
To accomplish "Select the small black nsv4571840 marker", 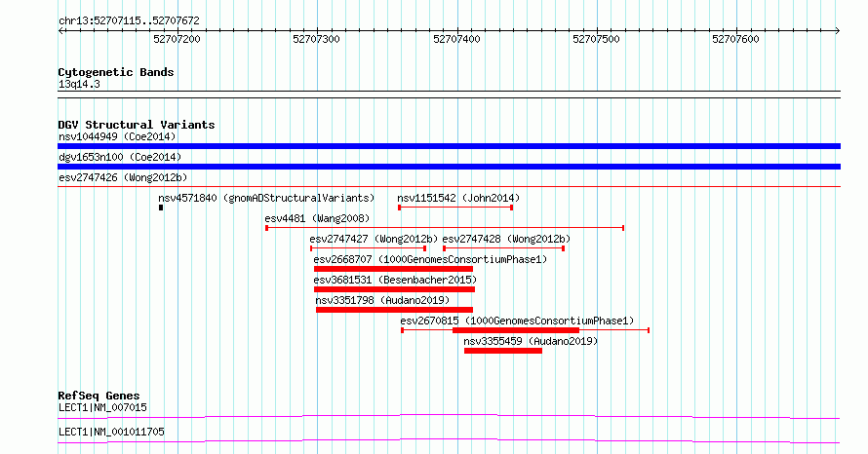I will click(x=161, y=208).
